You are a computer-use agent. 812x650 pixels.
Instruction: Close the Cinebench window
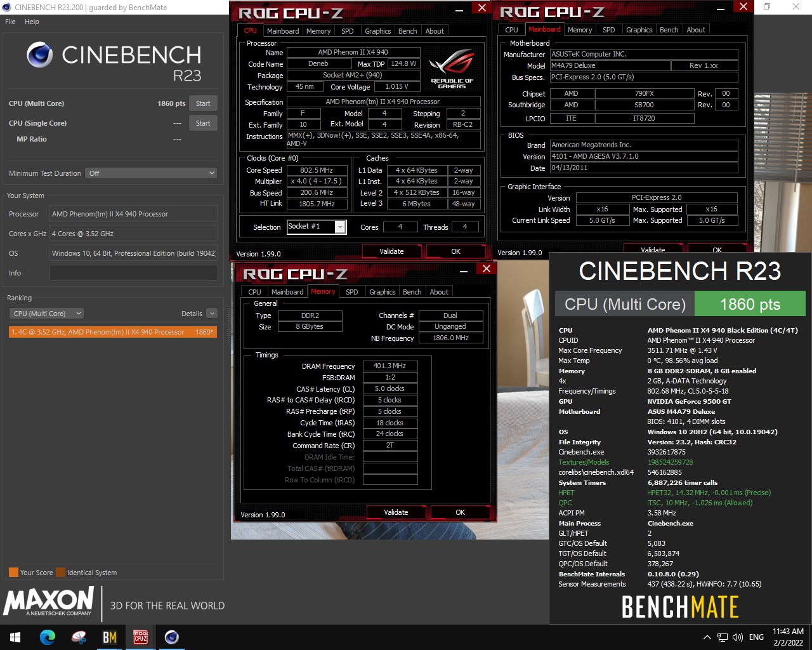click(796, 7)
